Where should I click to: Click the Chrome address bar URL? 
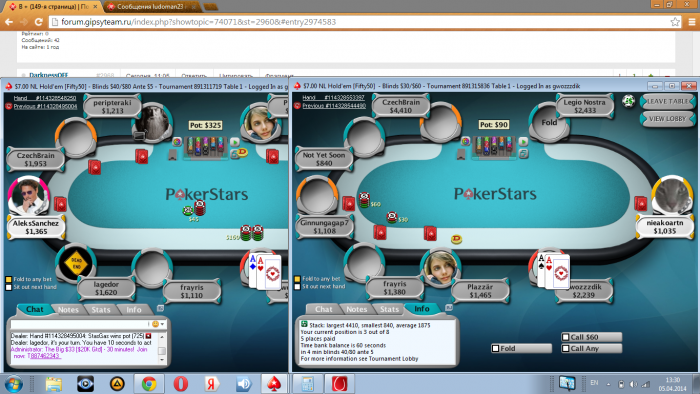(x=199, y=22)
